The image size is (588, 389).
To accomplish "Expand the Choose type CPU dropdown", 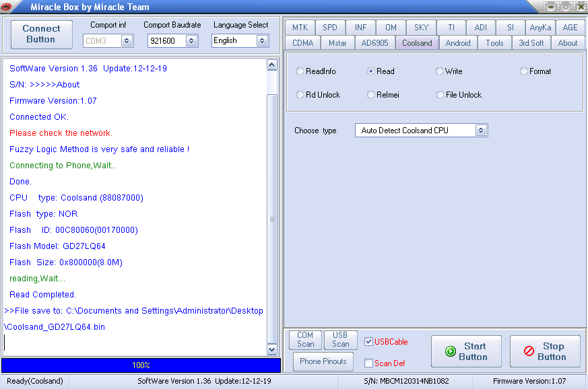I will click(481, 131).
